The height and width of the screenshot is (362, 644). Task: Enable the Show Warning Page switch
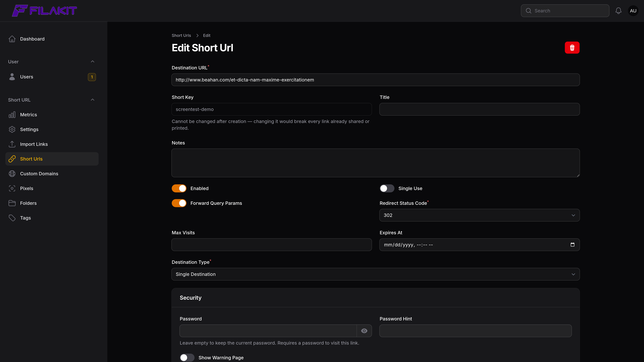[187, 358]
